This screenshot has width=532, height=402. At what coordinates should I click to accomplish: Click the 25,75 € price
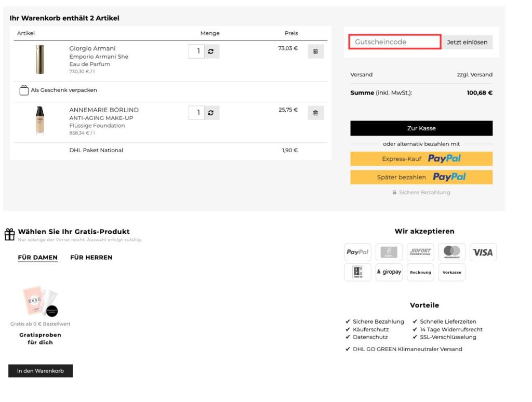tap(288, 110)
